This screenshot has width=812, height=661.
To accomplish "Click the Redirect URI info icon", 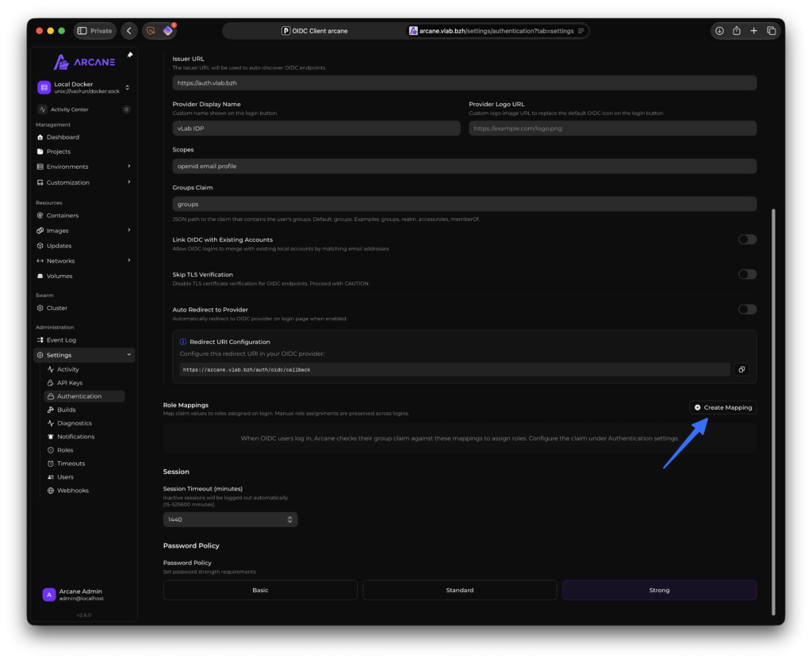I will pyautogui.click(x=183, y=342).
